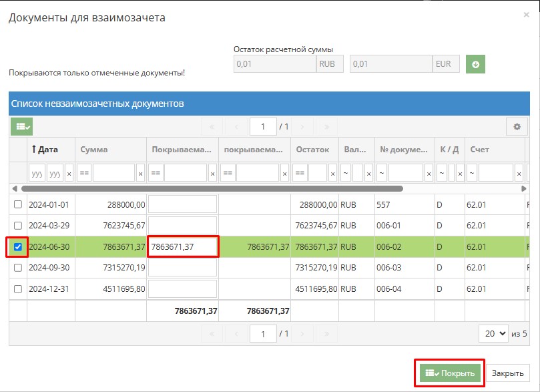Uncheck the 2024-06-30 document row
The height and width of the screenshot is (392, 540).
[18, 246]
